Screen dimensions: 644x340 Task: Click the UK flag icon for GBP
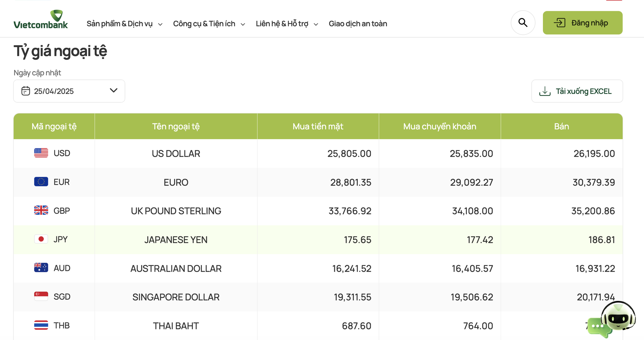[41, 211]
